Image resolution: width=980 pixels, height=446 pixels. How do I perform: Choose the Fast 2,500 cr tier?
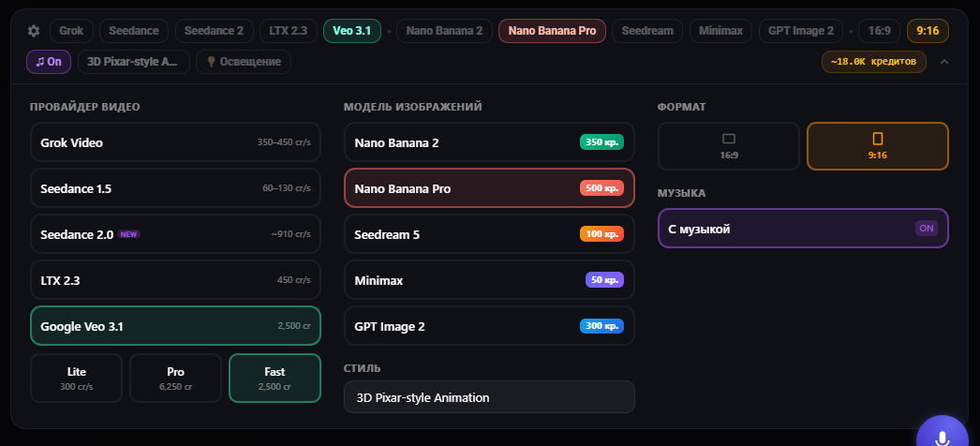(x=275, y=378)
